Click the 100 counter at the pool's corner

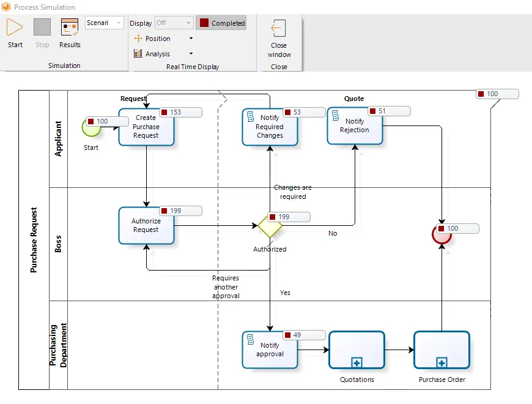click(x=497, y=94)
